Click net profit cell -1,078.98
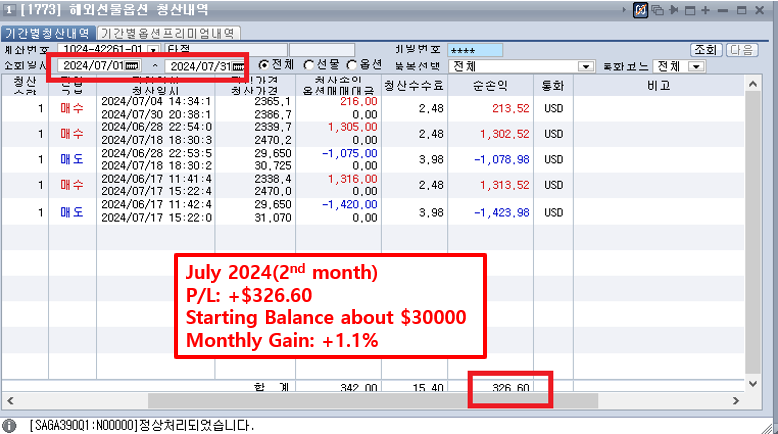 pos(502,160)
